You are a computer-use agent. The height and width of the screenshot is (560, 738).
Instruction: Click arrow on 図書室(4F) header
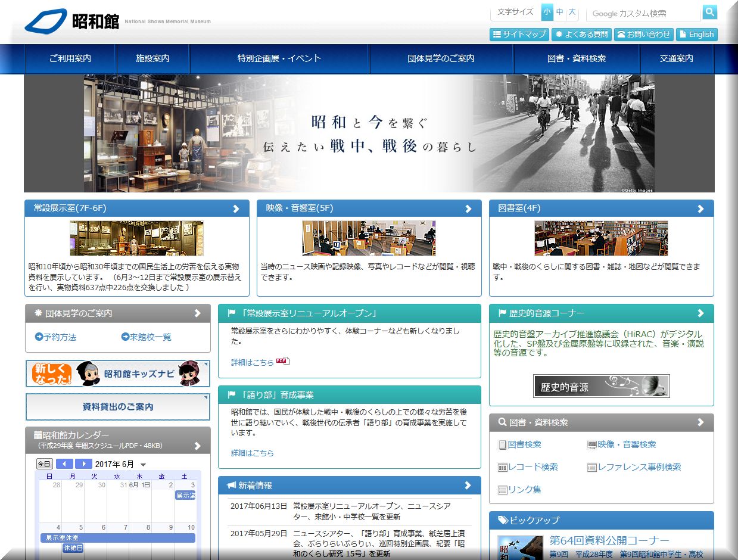700,209
